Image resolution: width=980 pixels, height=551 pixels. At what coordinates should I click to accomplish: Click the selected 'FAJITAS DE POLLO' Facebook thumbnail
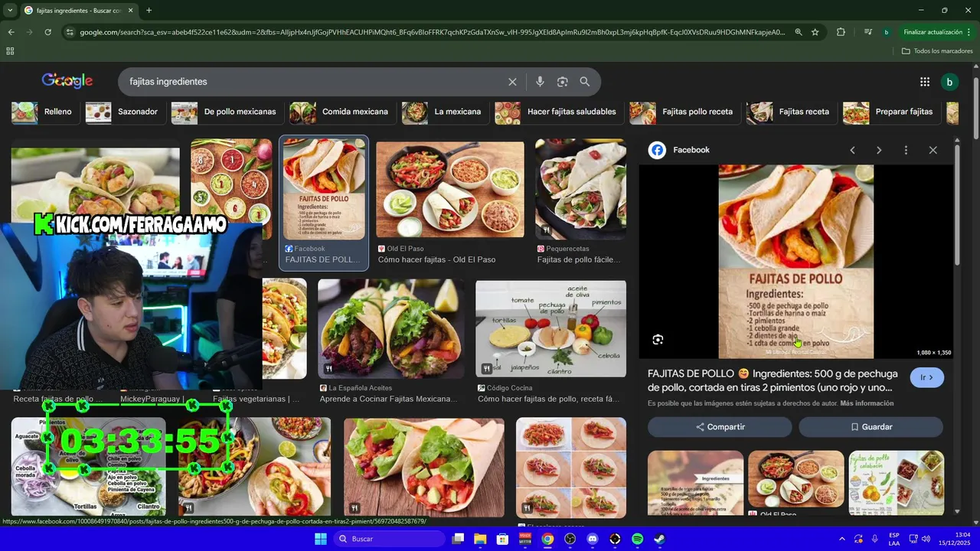324,189
